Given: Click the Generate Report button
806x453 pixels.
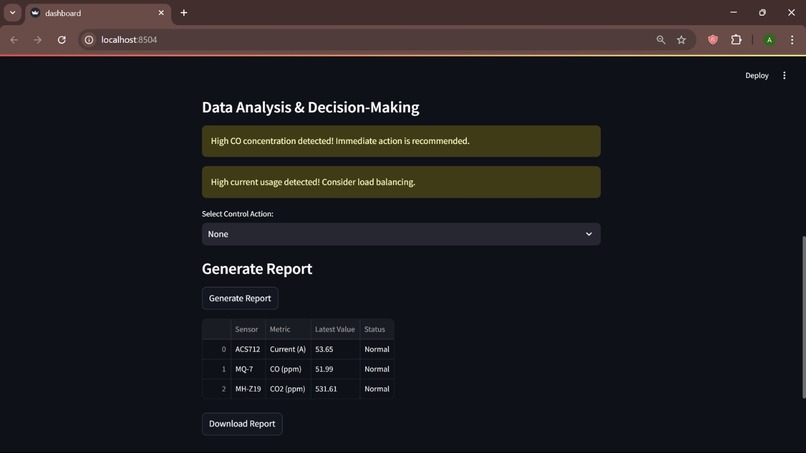Looking at the screenshot, I should pyautogui.click(x=240, y=298).
